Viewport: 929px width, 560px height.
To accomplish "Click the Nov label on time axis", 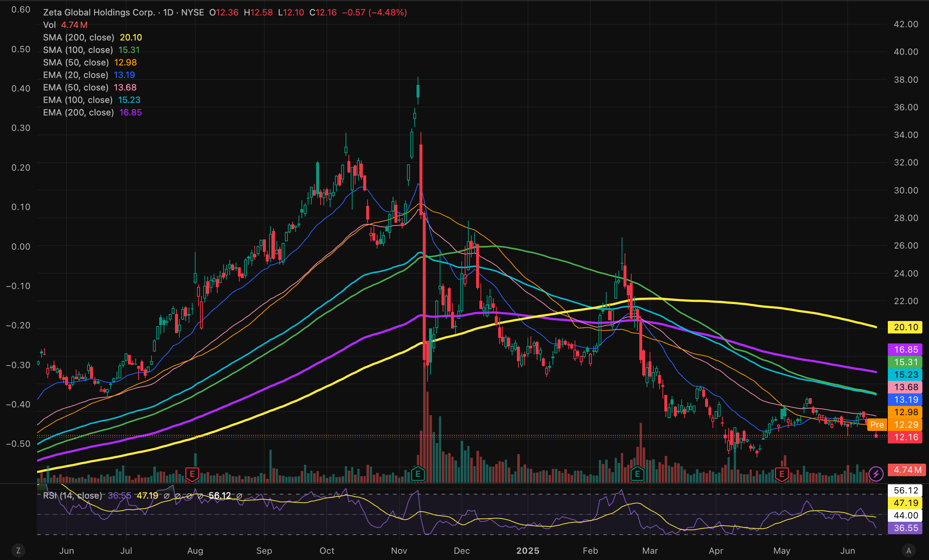I will 399,550.
